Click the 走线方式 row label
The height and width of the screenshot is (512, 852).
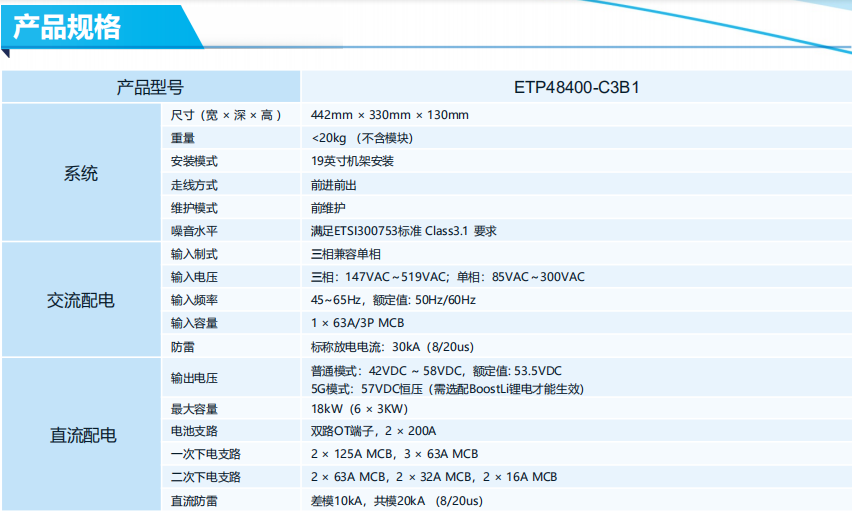click(x=194, y=185)
